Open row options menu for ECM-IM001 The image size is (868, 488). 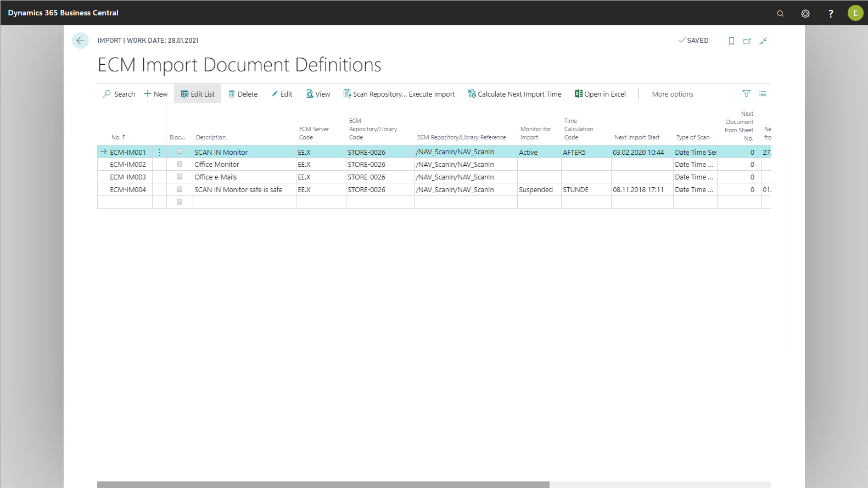pos(160,153)
